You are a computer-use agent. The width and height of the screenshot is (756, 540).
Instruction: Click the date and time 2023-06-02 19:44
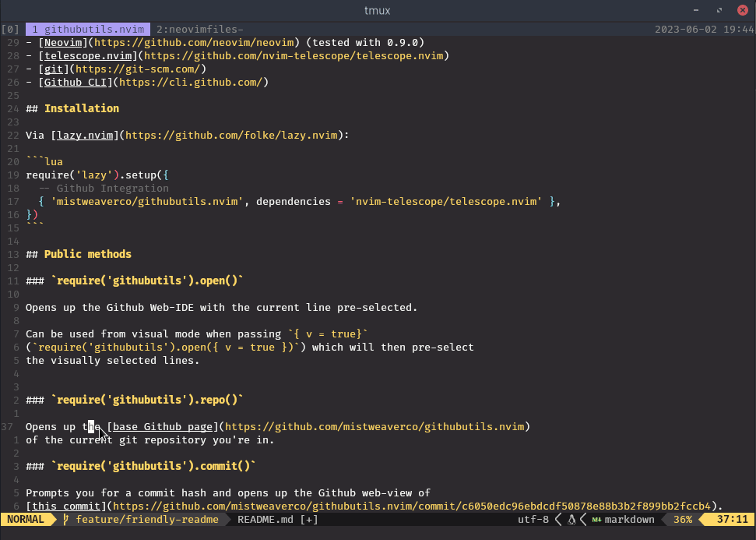point(704,30)
